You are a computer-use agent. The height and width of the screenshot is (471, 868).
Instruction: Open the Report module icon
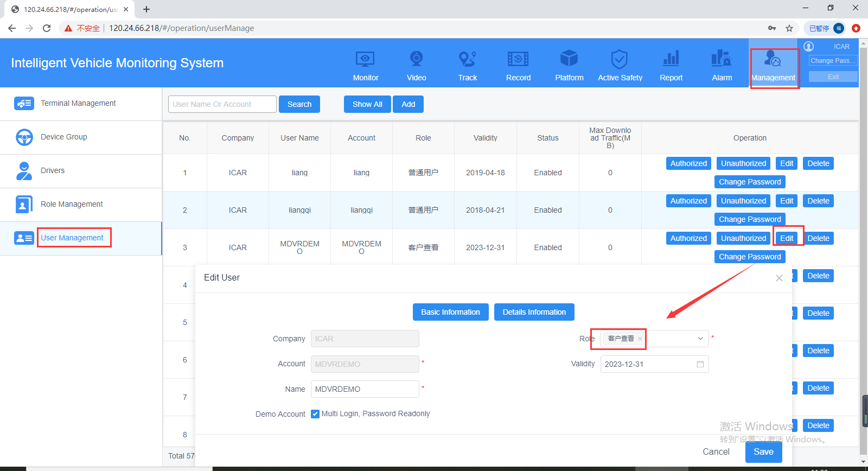[671, 59]
